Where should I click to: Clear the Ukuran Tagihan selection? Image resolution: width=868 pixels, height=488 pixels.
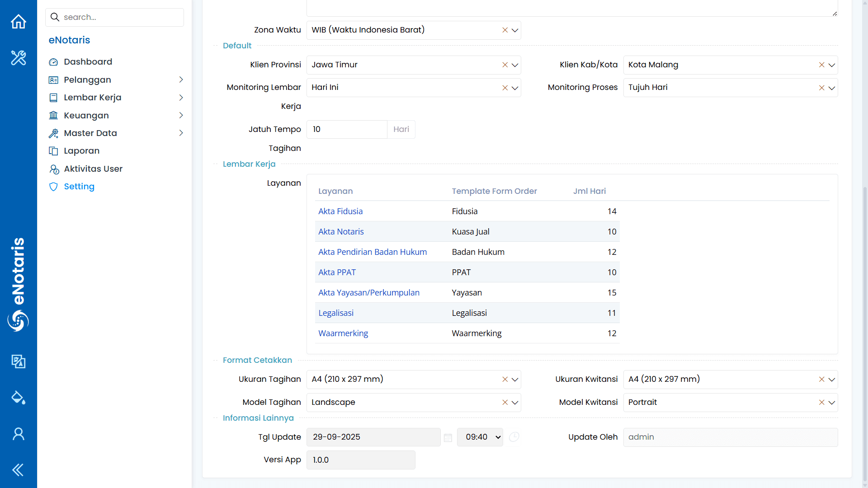505,380
